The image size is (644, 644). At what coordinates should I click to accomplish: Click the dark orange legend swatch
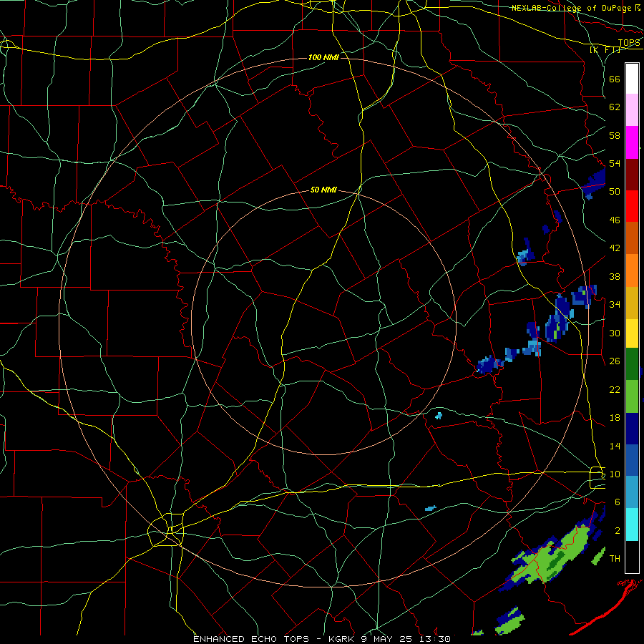[632, 238]
